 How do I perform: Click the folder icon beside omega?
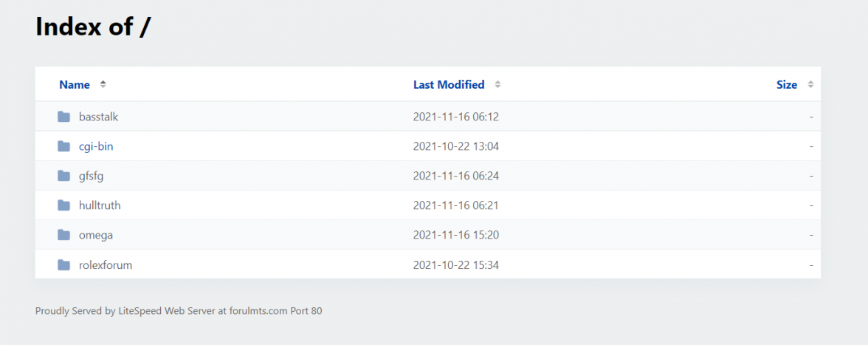point(64,235)
